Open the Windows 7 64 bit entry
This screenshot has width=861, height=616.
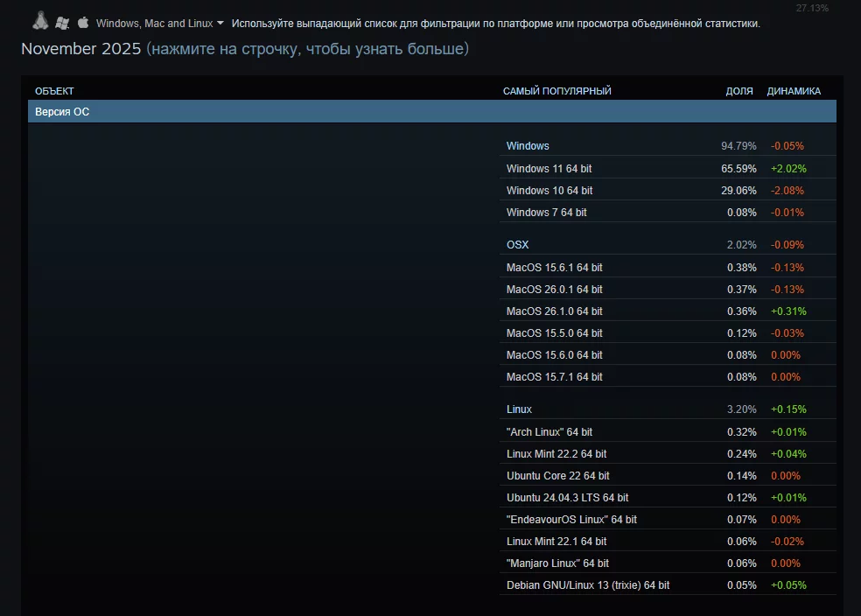pyautogui.click(x=547, y=213)
